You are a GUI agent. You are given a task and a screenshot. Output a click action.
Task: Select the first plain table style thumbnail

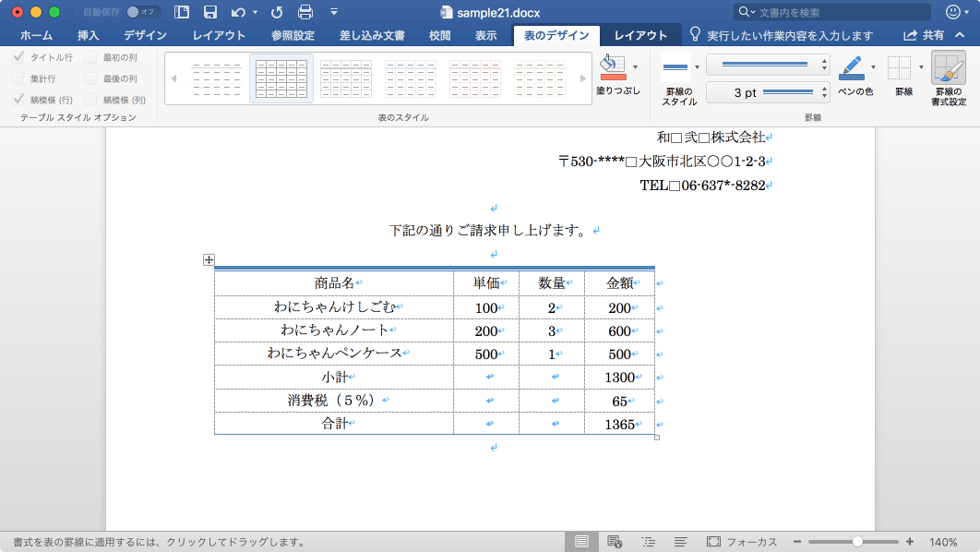pyautogui.click(x=217, y=78)
